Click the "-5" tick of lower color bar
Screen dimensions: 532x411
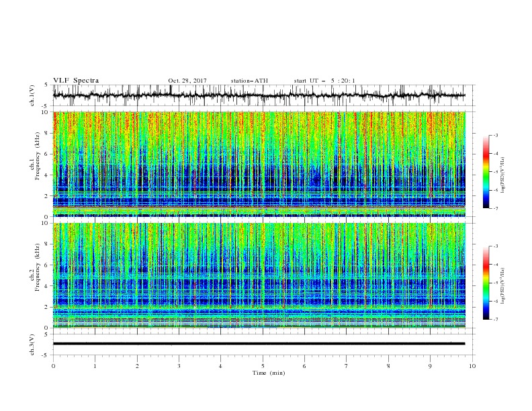click(x=495, y=283)
